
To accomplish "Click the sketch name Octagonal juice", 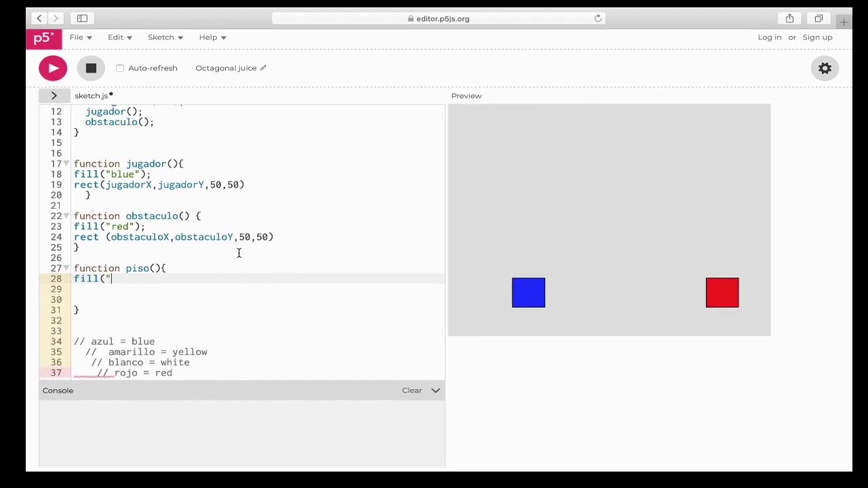I will (226, 68).
